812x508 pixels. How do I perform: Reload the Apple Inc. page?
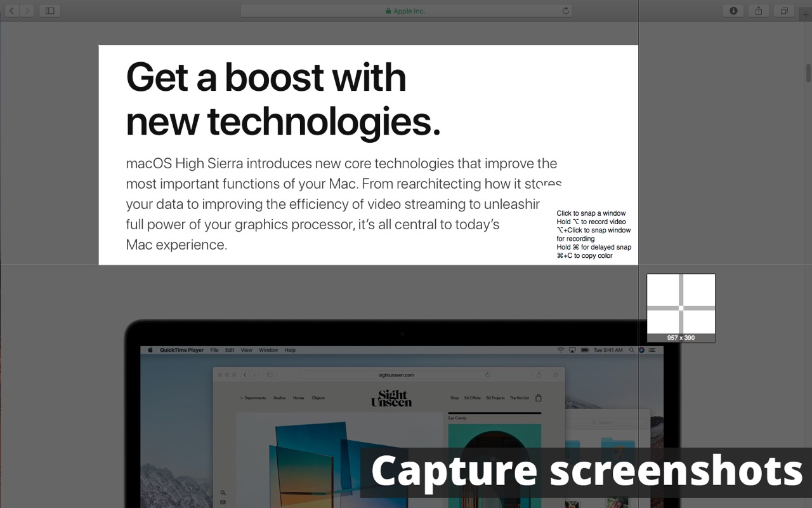(x=566, y=11)
